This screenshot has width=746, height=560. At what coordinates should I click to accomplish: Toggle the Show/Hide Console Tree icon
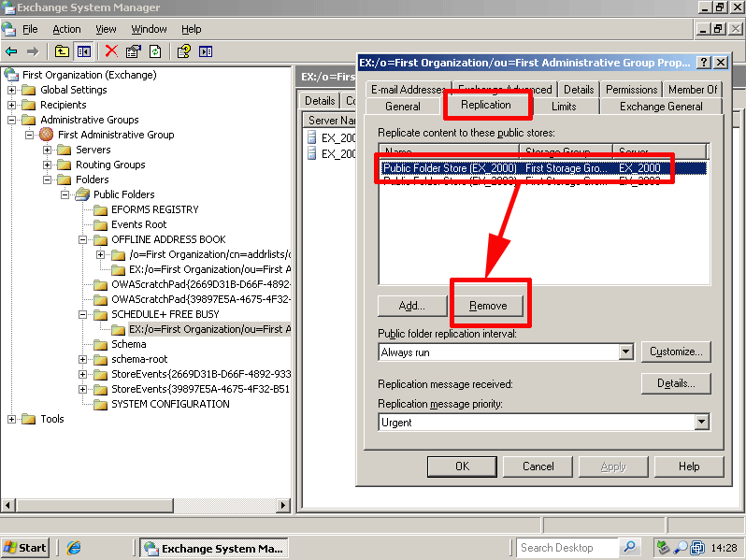point(84,51)
